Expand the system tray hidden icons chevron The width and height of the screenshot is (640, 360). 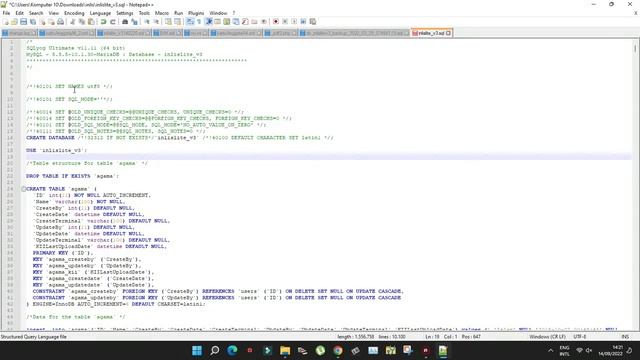click(x=550, y=350)
